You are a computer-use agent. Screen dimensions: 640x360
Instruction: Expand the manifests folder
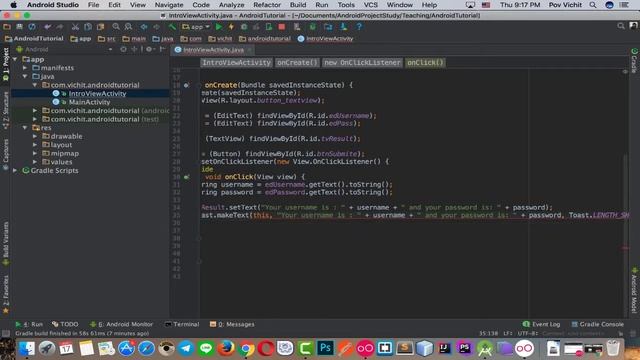25,68
